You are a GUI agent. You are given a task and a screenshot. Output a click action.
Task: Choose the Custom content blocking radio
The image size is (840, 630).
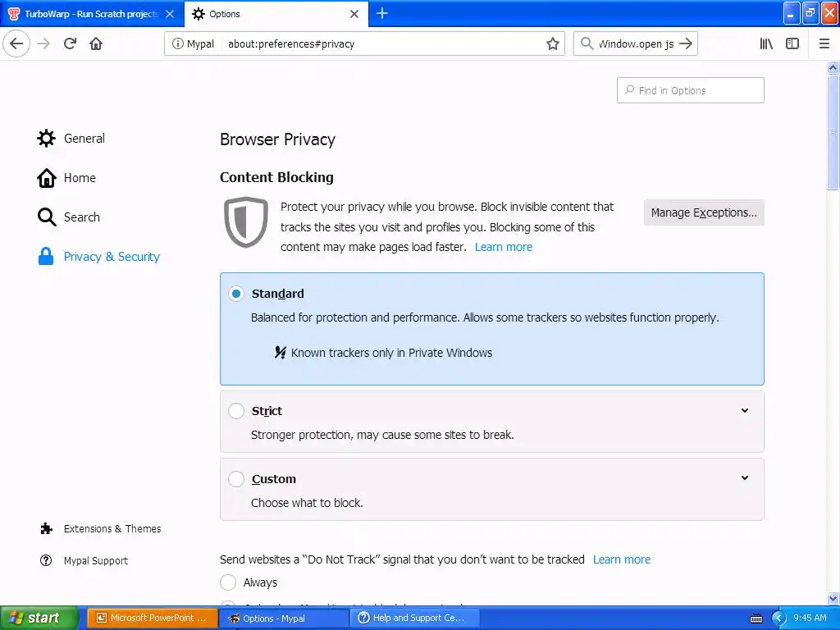236,479
